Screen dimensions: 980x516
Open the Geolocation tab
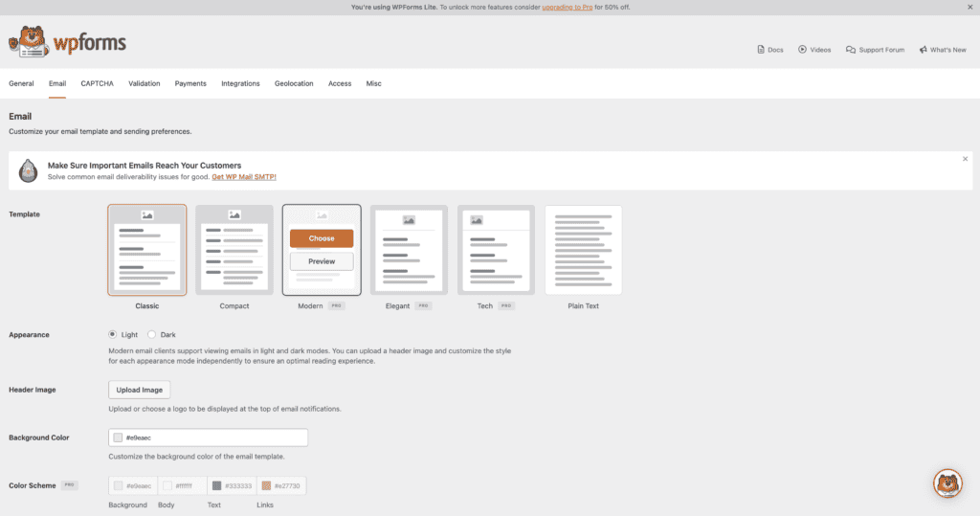coord(294,83)
